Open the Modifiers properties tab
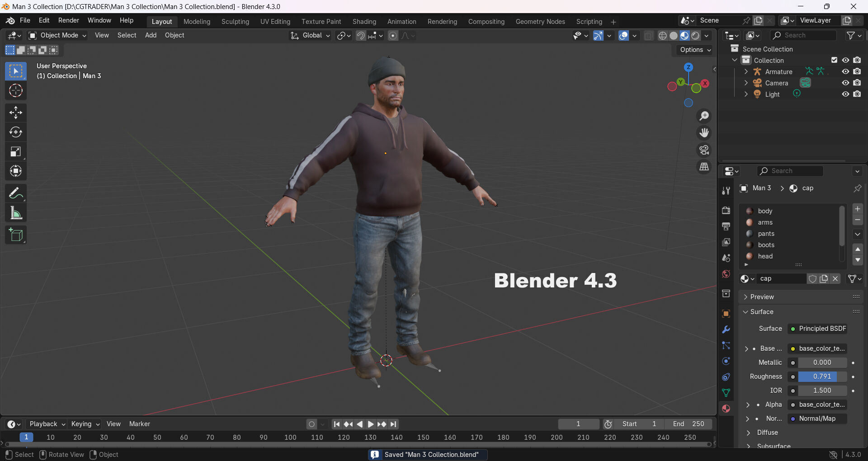Viewport: 868px width, 461px height. (726, 329)
